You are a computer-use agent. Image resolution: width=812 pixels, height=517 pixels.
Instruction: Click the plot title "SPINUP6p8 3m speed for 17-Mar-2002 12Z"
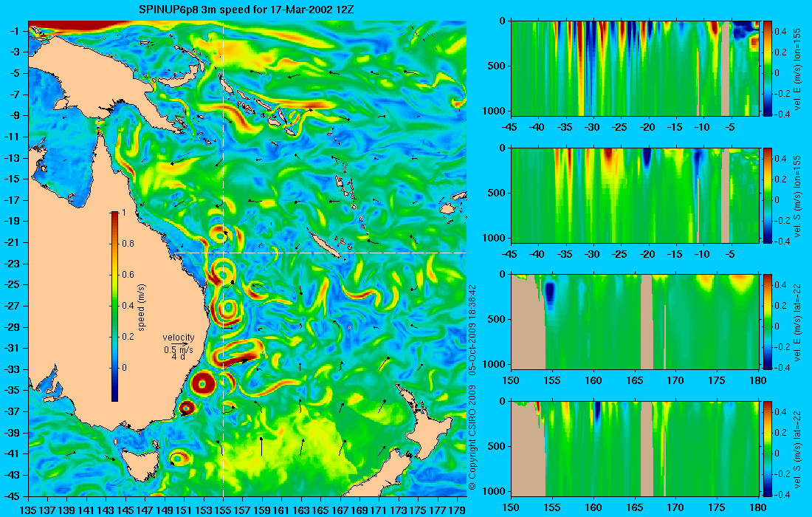246,10
